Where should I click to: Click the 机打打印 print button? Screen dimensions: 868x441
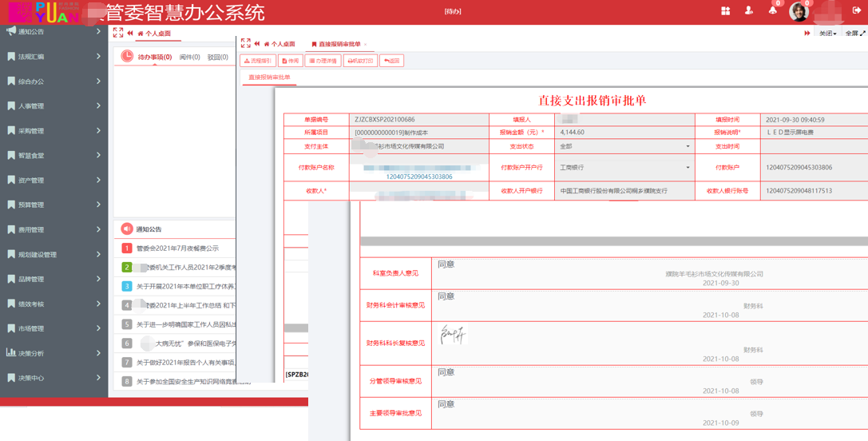coord(360,61)
